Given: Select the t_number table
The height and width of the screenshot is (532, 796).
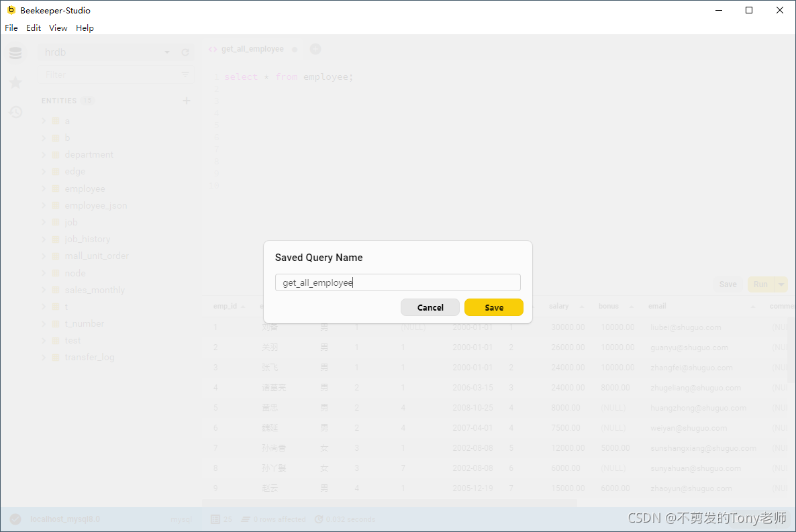Looking at the screenshot, I should click(85, 323).
